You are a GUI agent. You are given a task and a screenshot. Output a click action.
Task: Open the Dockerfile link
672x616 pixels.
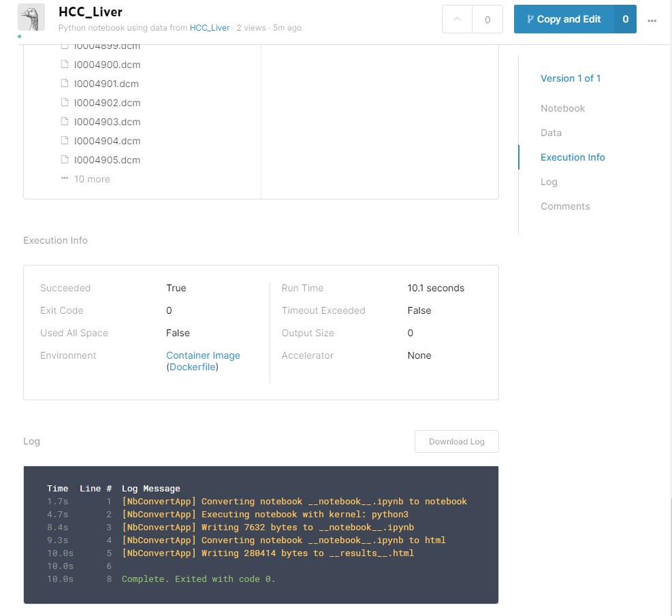[x=193, y=367]
